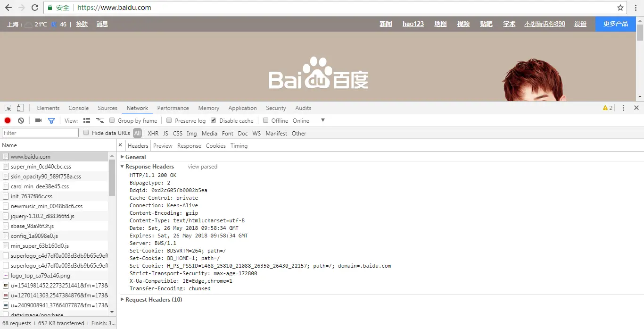Screen dimensions: 644x329
Task: Open the Performance tab
Action: pyautogui.click(x=173, y=108)
